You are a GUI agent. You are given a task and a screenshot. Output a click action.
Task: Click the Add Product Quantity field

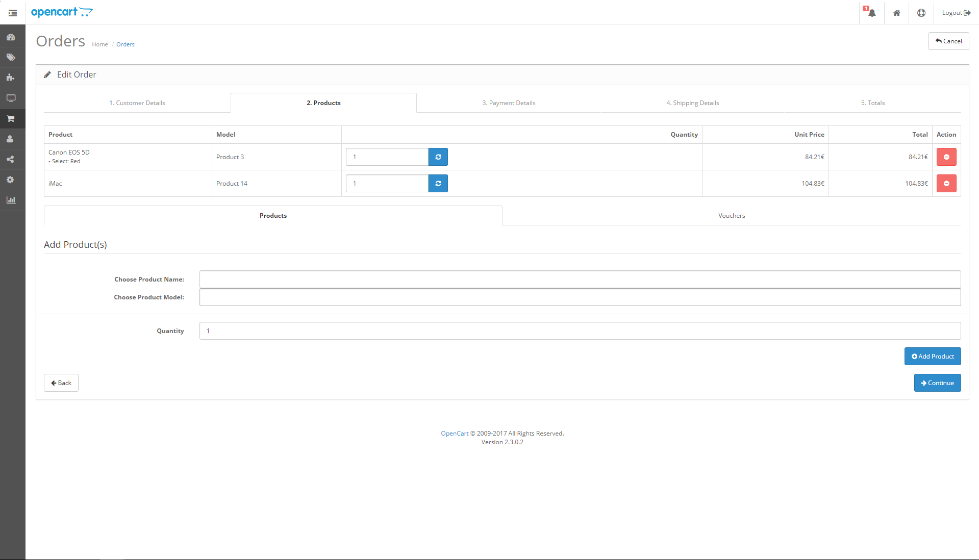[580, 331]
